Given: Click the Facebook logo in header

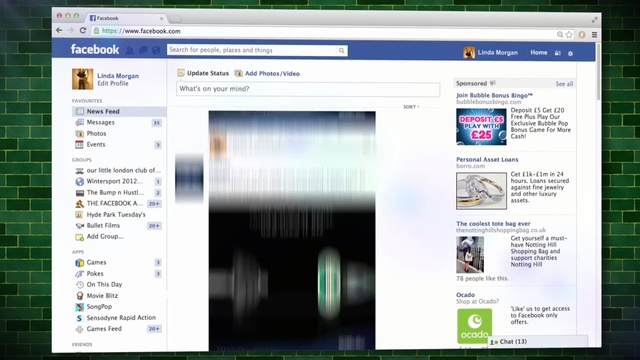Looking at the screenshot, I should pos(95,50).
